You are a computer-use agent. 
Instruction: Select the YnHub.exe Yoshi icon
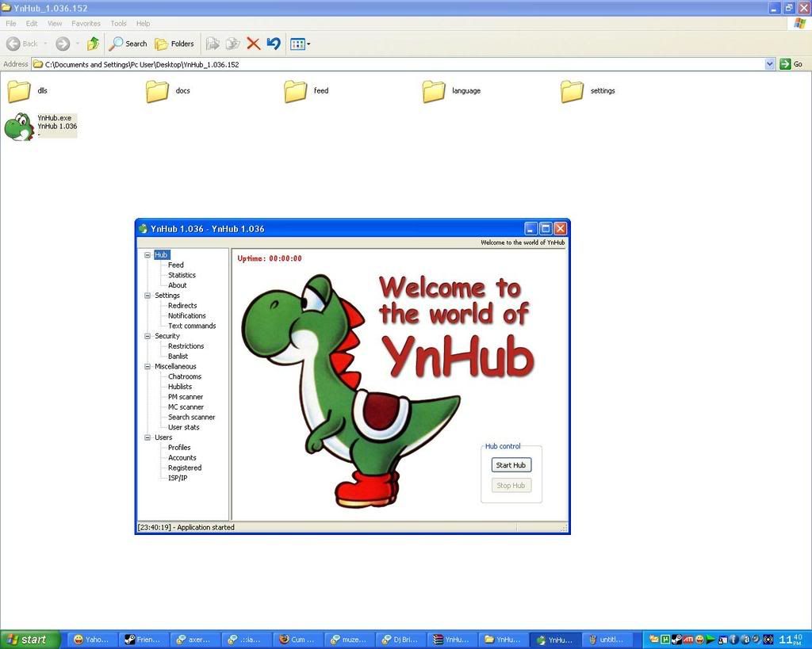click(x=19, y=126)
